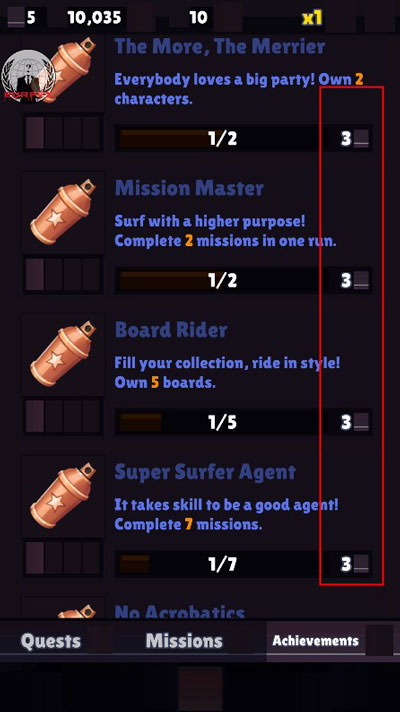This screenshot has width=400, height=712.
Task: Tap the partially visible No Acrobatics achievement
Action: coord(180,611)
